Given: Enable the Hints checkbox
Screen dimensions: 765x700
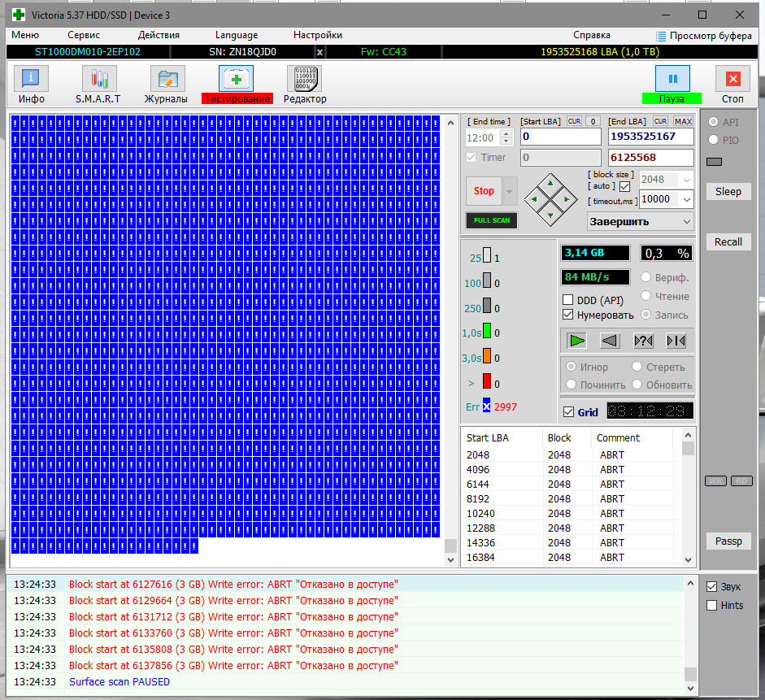Looking at the screenshot, I should pyautogui.click(x=712, y=606).
